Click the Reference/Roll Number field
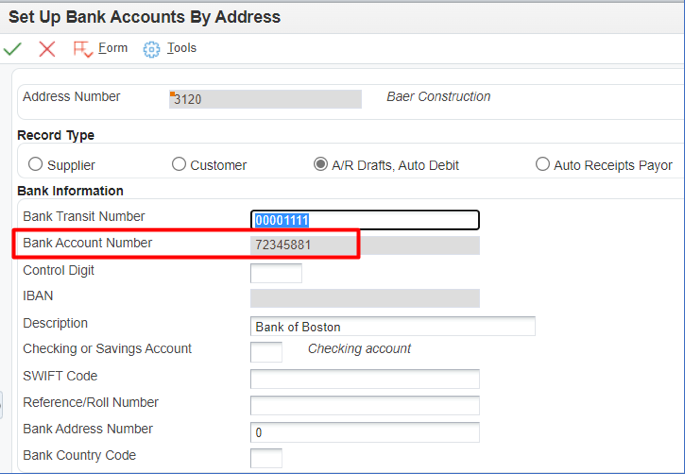 point(365,405)
